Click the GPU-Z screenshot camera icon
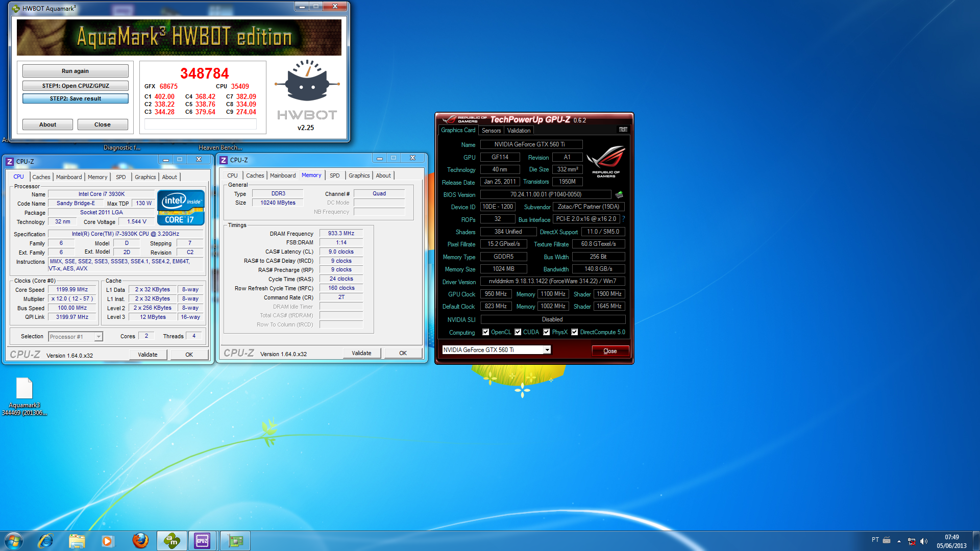 point(623,130)
